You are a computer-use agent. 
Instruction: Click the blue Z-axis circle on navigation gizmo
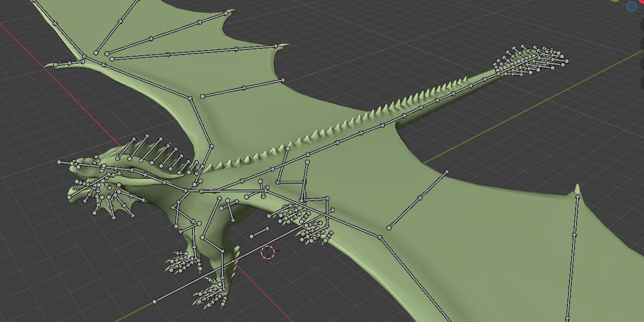tap(632, 6)
